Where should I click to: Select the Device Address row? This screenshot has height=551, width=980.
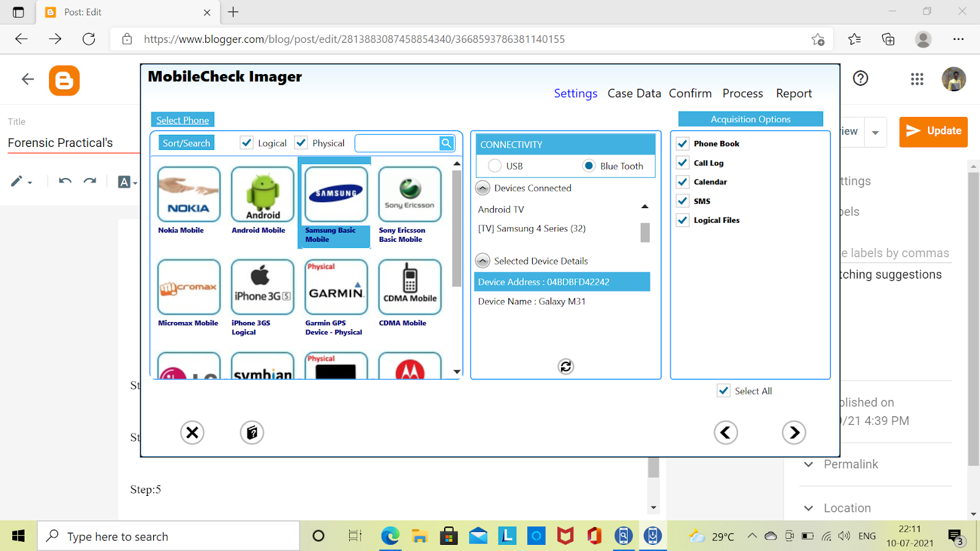(x=562, y=282)
